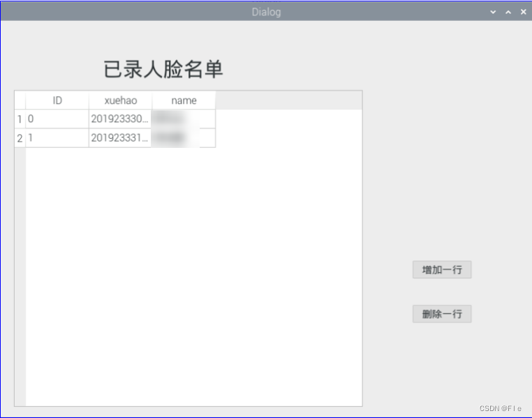Click the minimize chevron in the title bar
Viewport: 532px width, 418px height.
click(x=493, y=12)
